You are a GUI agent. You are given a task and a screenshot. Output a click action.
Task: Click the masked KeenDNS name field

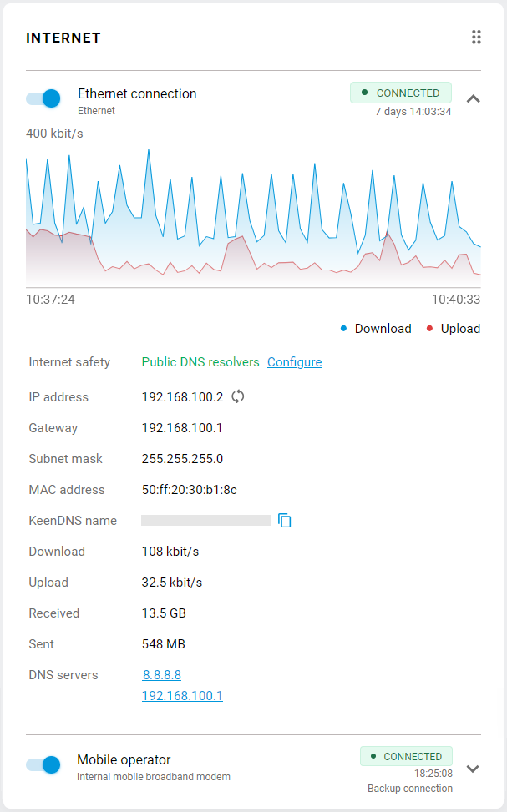click(x=205, y=520)
